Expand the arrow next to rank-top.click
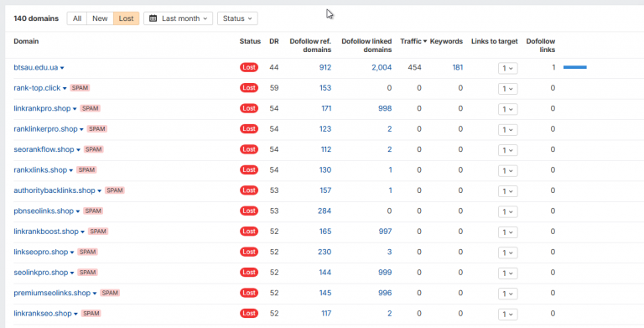 tap(65, 88)
